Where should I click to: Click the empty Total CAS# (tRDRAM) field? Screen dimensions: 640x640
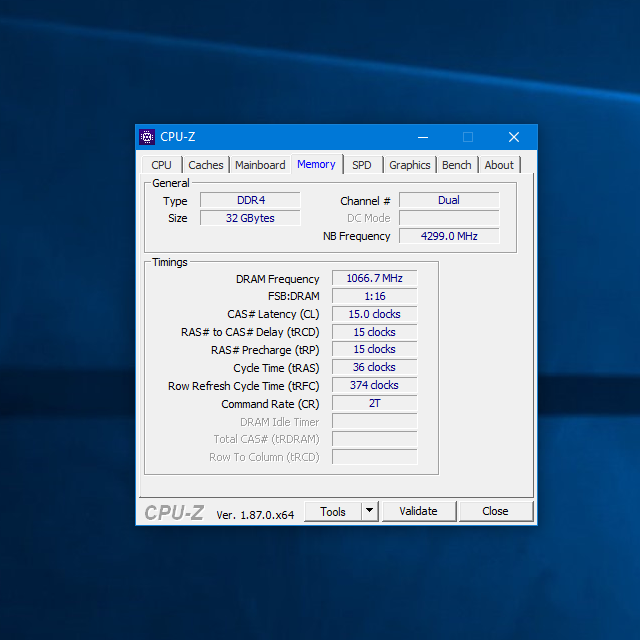point(375,439)
